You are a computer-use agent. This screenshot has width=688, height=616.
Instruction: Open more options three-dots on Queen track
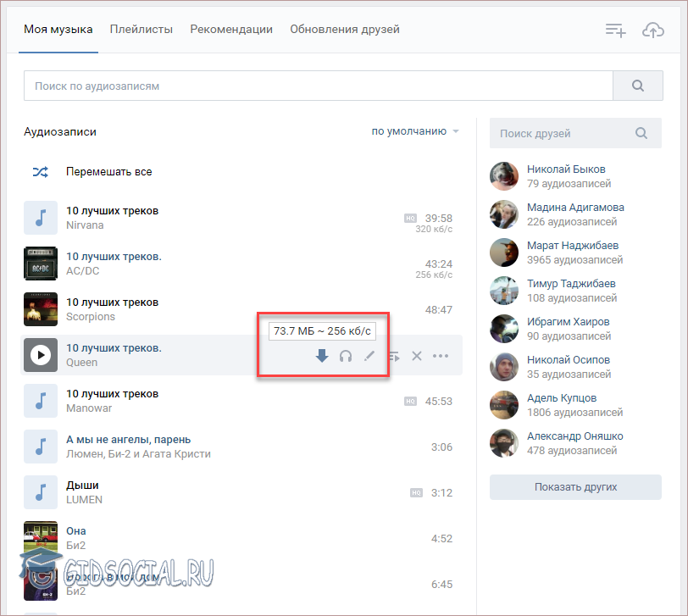[x=441, y=356]
